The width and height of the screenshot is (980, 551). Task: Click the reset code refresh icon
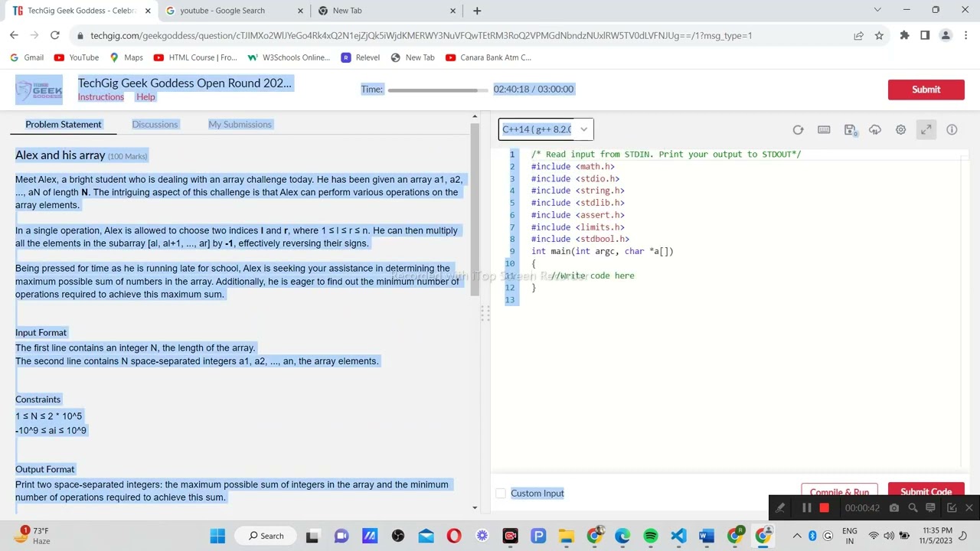pyautogui.click(x=798, y=130)
